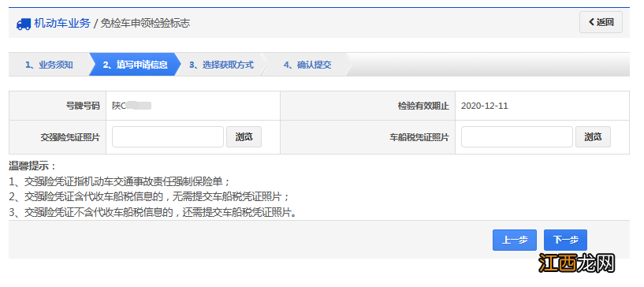Proceed with the 下一步 button
Image resolution: width=644 pixels, height=287 pixels.
[565, 240]
